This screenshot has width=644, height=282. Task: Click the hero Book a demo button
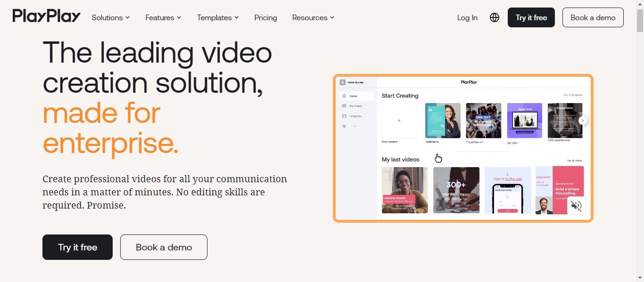[x=164, y=247]
